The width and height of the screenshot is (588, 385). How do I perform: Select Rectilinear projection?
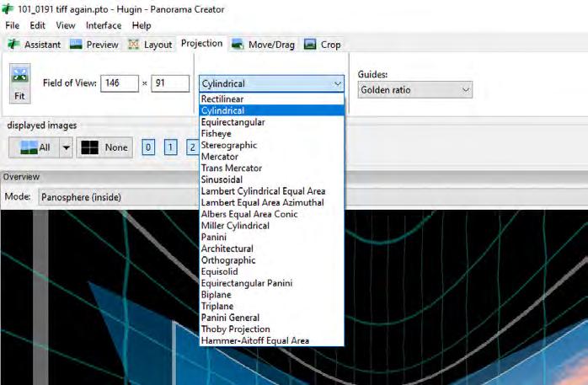point(271,99)
